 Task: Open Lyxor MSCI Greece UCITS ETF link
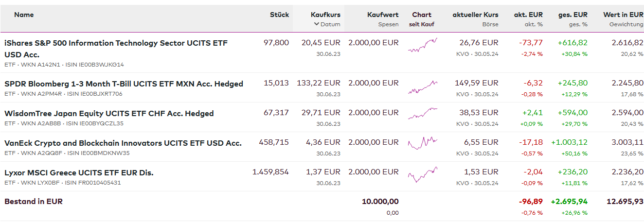pyautogui.click(x=79, y=172)
